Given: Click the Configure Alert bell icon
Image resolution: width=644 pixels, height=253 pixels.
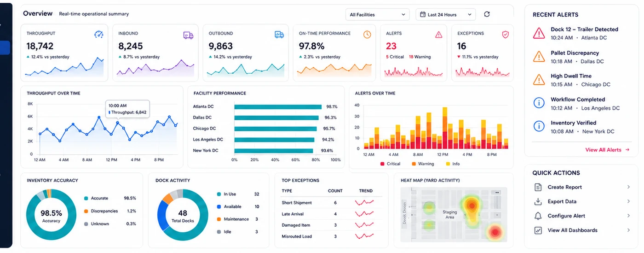Looking at the screenshot, I should click(538, 216).
